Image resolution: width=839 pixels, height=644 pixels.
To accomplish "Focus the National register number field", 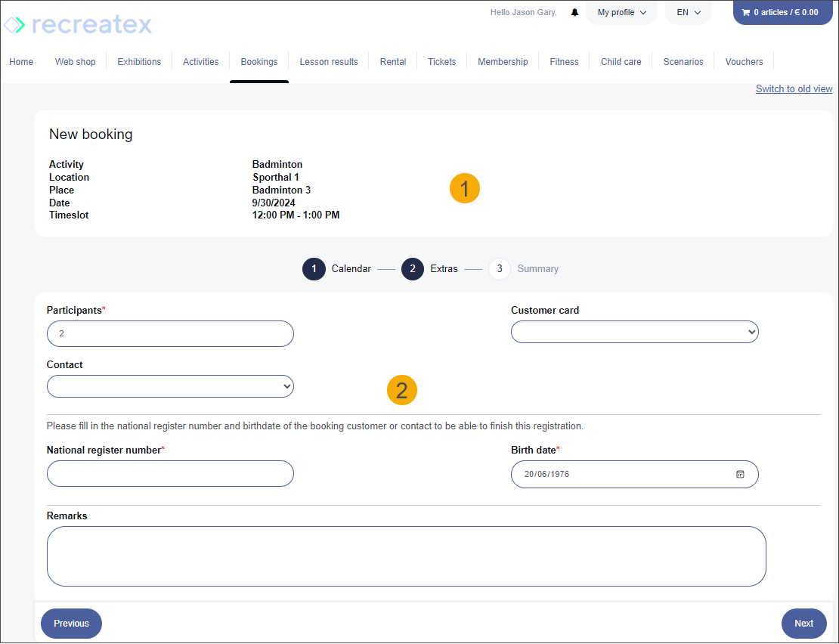I will (170, 474).
